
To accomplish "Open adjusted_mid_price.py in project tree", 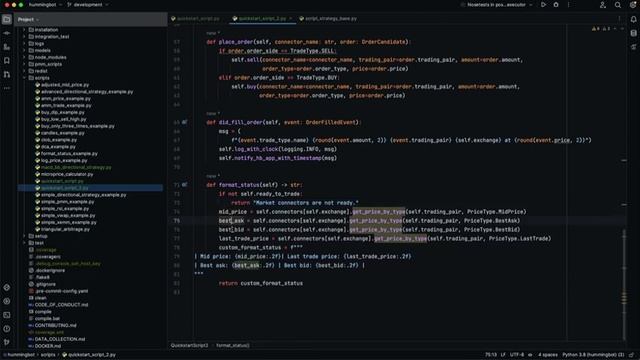I will point(65,85).
